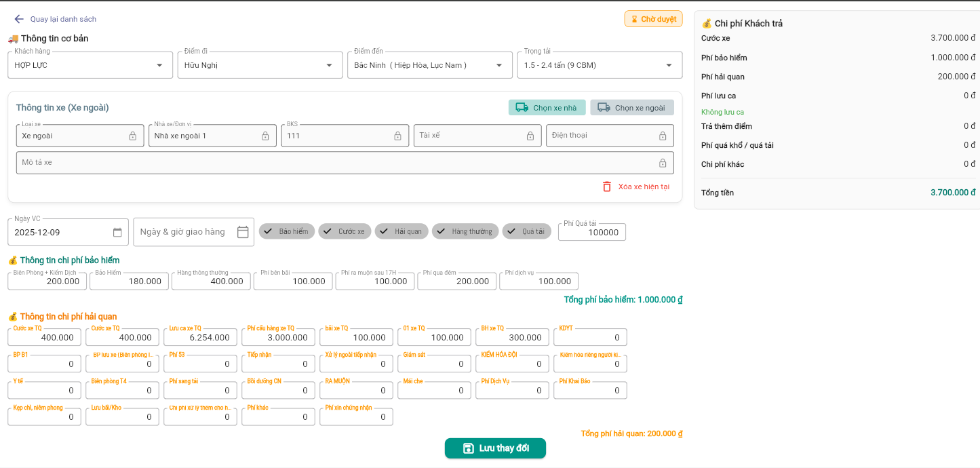Viewport: 980px width, 468px height.
Task: Select Chọn xe nhà option
Action: coord(547,108)
